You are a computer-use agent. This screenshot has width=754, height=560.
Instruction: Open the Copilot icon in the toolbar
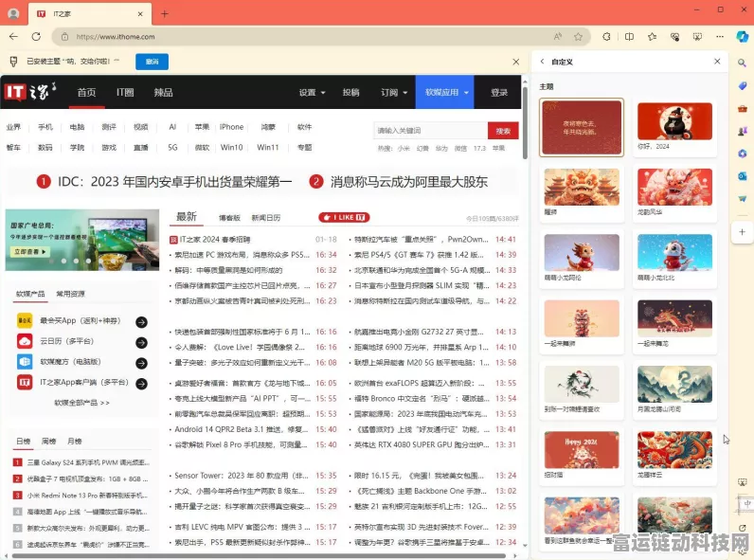(x=742, y=37)
